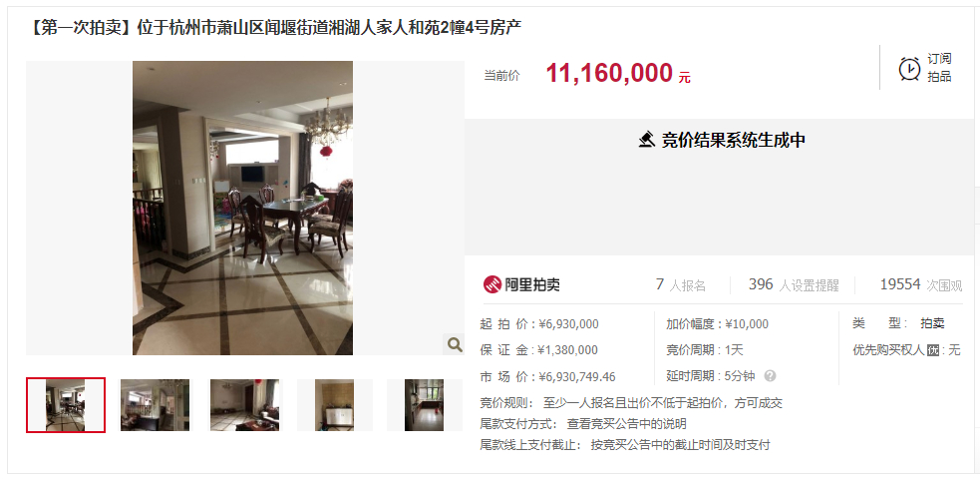Image resolution: width=980 pixels, height=479 pixels.
Task: Click the 396 人设置提醒 reminder count
Action: (794, 285)
